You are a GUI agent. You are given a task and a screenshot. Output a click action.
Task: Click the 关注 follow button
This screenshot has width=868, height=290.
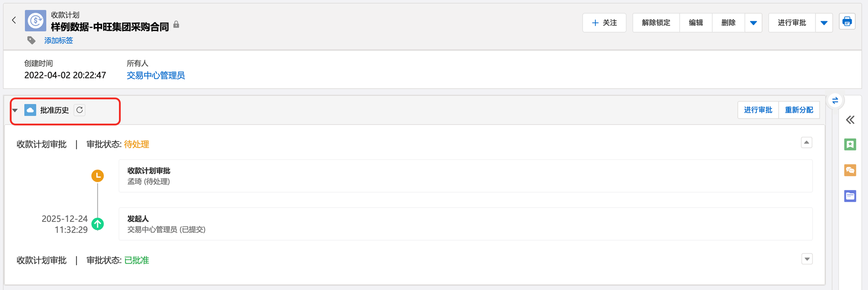pos(604,23)
